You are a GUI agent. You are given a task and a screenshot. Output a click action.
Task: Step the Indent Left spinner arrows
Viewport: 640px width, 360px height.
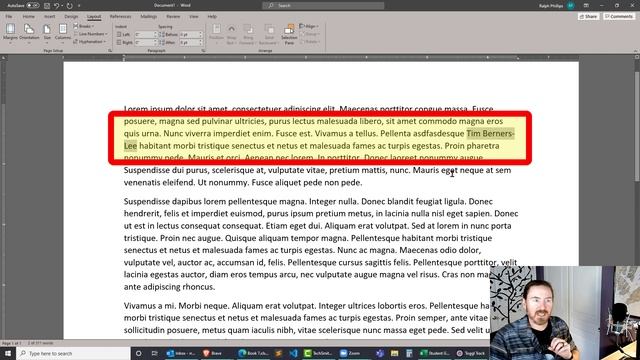pos(155,35)
